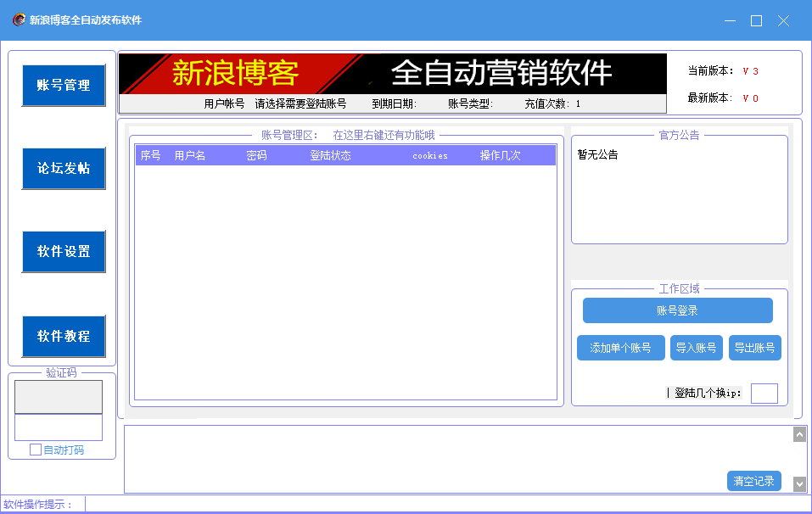Image resolution: width=812 pixels, height=514 pixels.
Task: Click the captcha text input field
Action: tap(59, 427)
